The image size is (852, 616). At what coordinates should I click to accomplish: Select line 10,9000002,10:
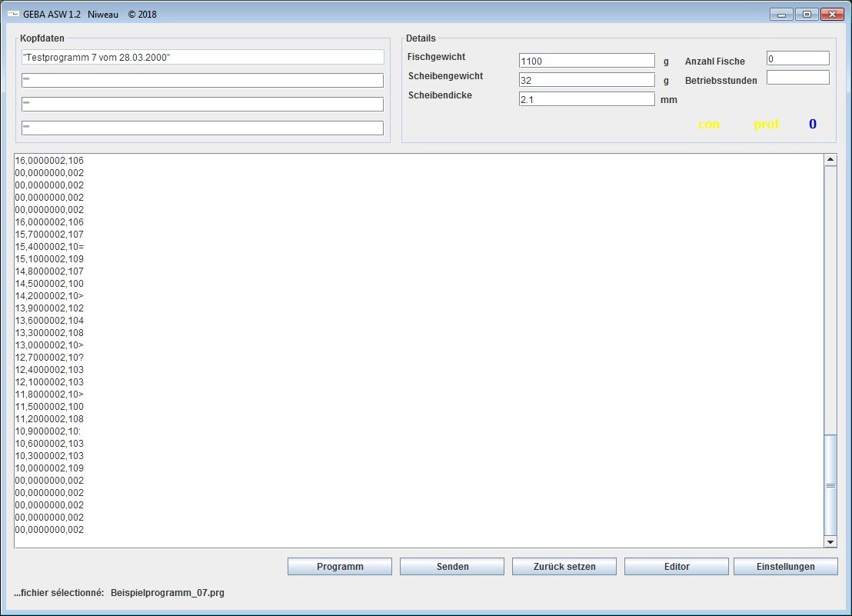click(x=48, y=431)
